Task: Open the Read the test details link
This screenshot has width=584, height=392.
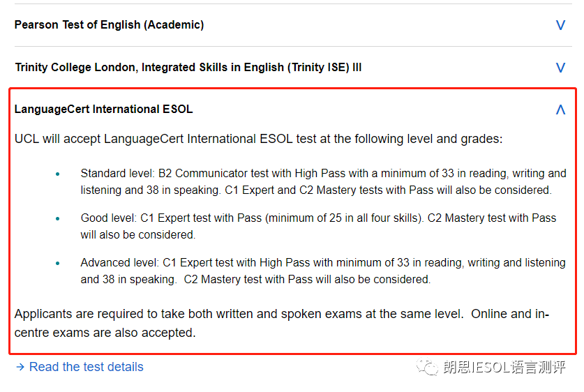Action: (87, 367)
